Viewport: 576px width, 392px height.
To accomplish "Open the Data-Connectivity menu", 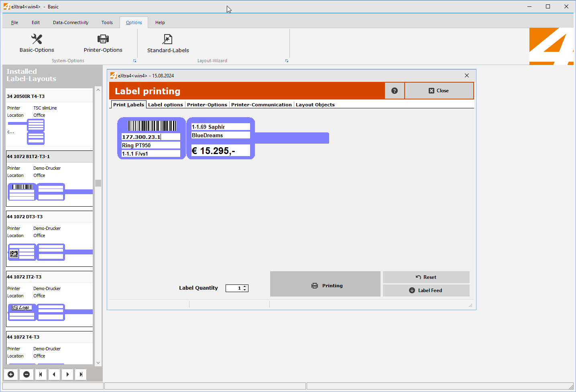I will coord(71,22).
